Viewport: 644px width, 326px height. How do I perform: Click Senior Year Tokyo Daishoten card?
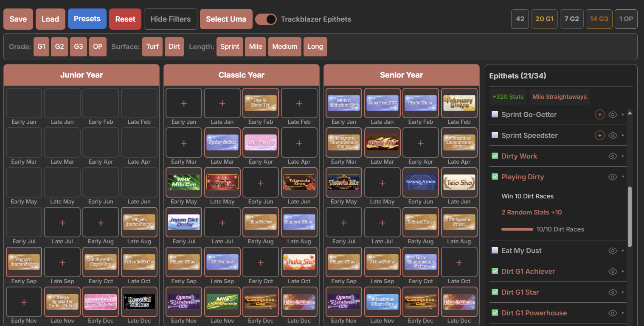[x=459, y=302]
